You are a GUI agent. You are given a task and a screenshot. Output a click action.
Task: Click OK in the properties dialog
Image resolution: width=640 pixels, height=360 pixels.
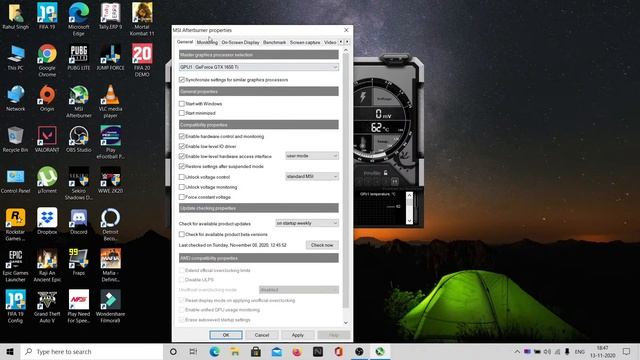226,335
